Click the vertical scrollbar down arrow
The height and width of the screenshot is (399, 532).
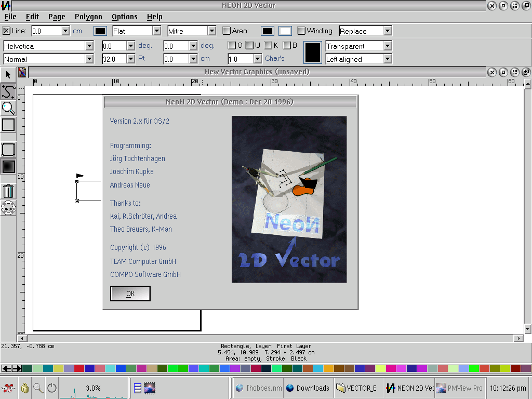click(x=528, y=328)
